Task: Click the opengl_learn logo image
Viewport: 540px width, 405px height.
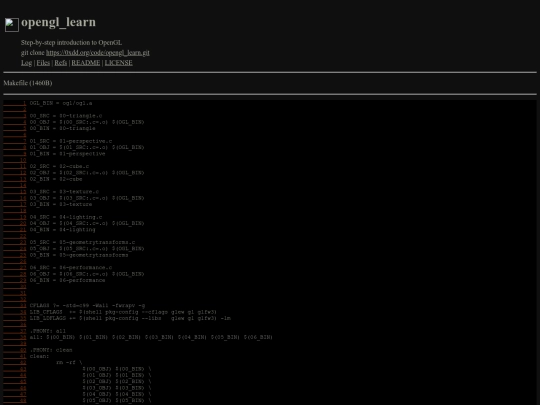Action: (x=12, y=25)
